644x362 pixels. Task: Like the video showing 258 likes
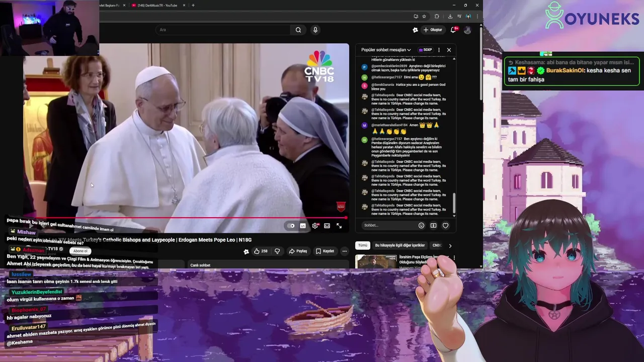tap(261, 251)
